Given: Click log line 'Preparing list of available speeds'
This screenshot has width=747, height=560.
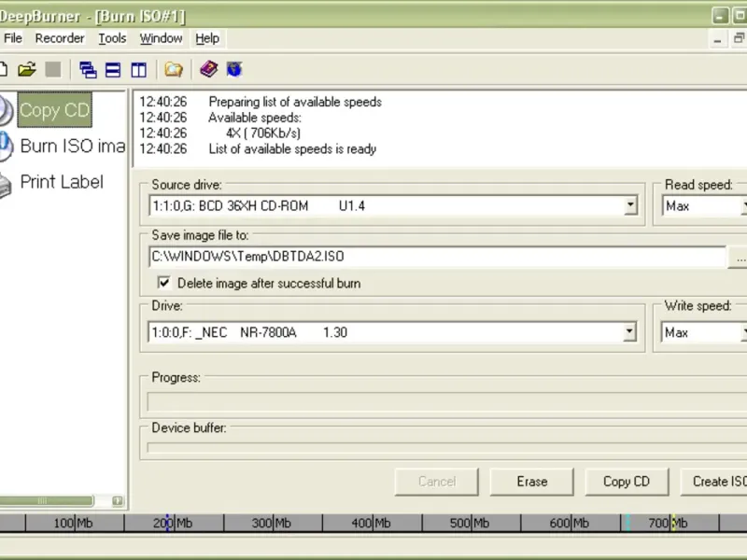Looking at the screenshot, I should click(295, 102).
